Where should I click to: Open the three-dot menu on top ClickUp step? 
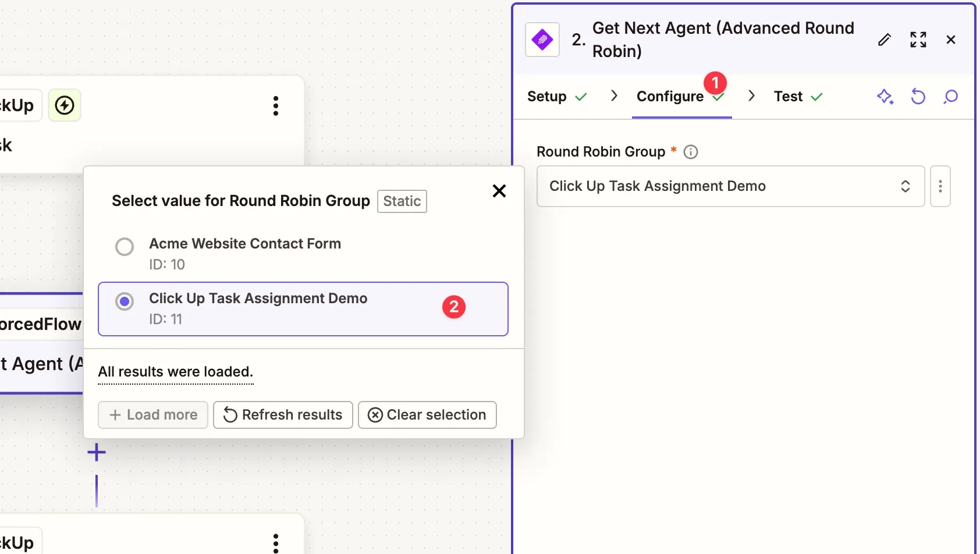(276, 106)
